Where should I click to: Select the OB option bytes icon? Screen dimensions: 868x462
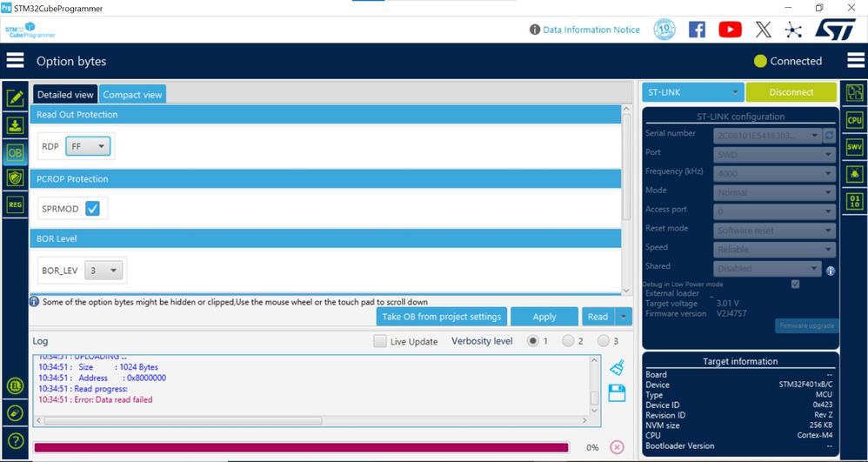(x=15, y=151)
